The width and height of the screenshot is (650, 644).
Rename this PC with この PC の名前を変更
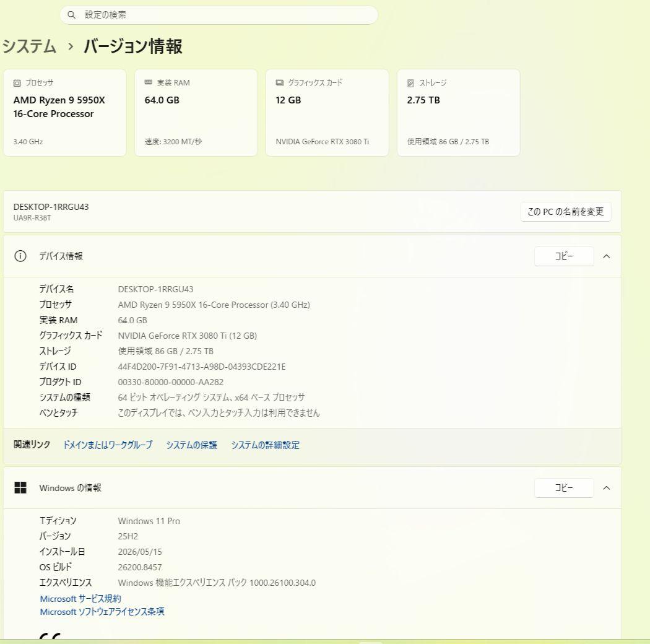click(x=565, y=212)
